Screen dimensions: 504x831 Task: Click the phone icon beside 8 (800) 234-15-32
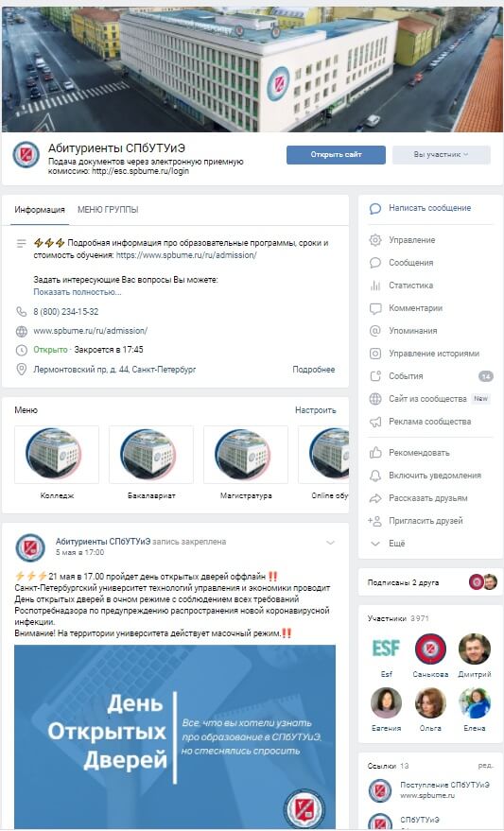[x=21, y=312]
